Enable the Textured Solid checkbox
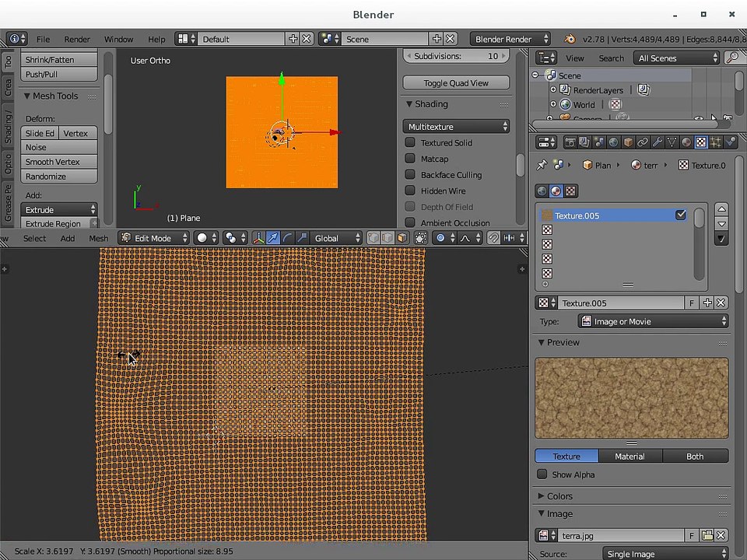This screenshot has width=747, height=560. pyautogui.click(x=410, y=142)
